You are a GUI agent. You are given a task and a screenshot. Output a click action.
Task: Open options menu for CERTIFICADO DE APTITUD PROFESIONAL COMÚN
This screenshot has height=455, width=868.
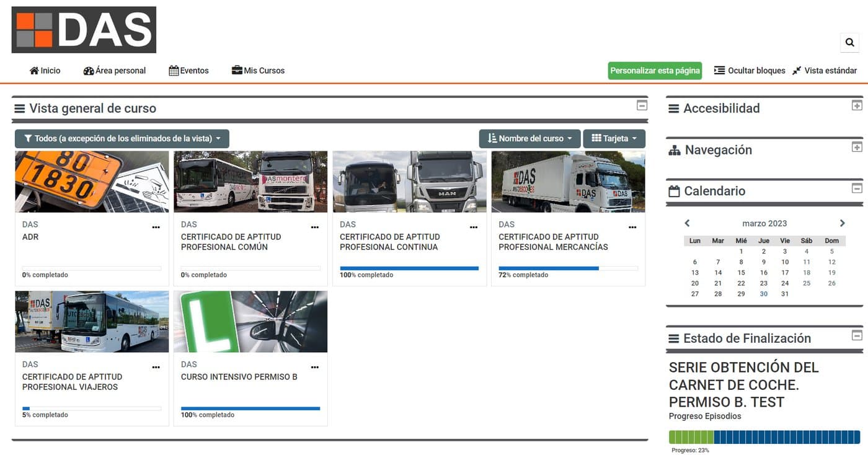[x=315, y=227]
